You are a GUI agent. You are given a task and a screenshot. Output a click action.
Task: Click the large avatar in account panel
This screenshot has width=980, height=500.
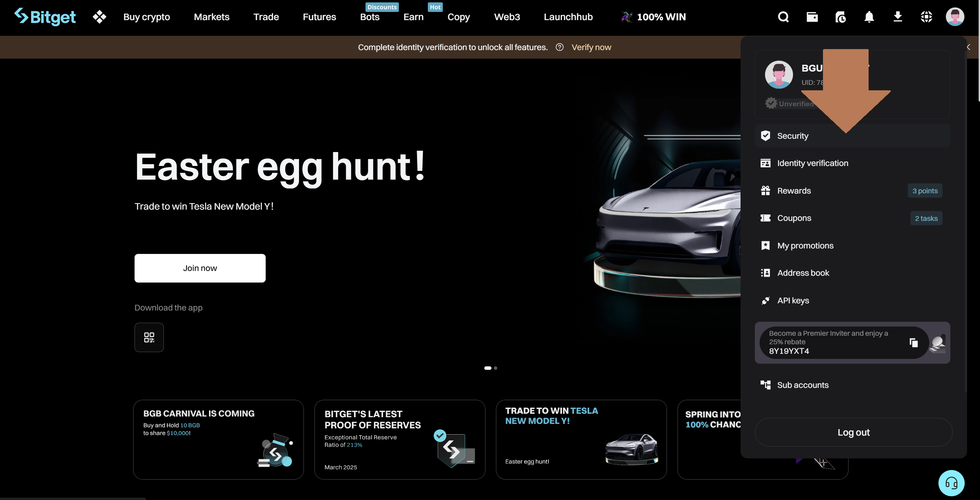point(779,75)
